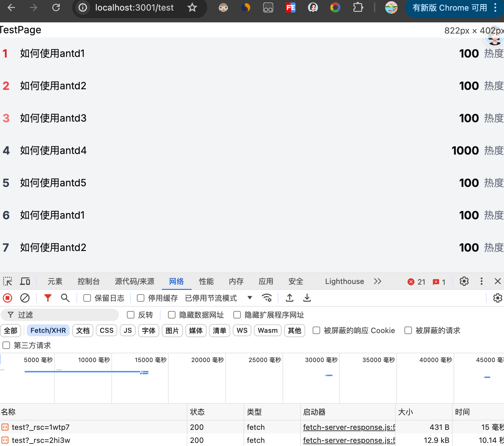Open network search with magnifier icon

(65, 298)
